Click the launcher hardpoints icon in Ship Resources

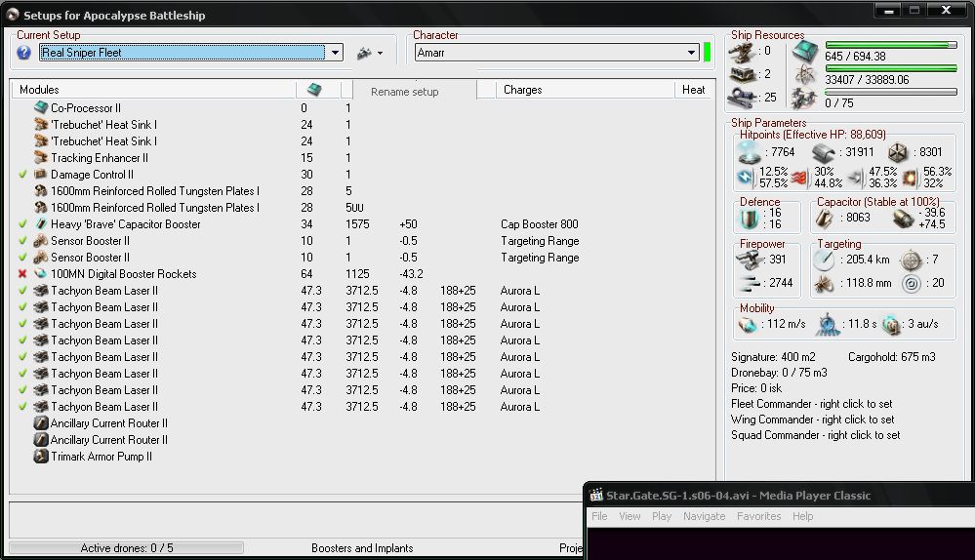(743, 74)
